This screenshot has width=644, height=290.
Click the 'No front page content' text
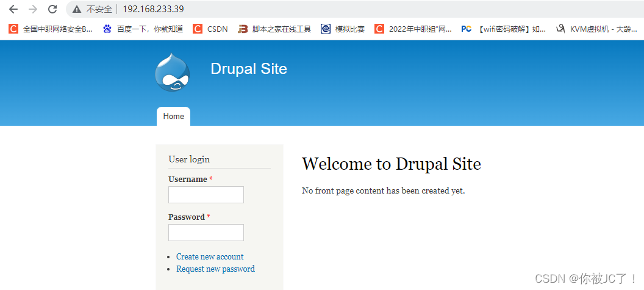[383, 191]
